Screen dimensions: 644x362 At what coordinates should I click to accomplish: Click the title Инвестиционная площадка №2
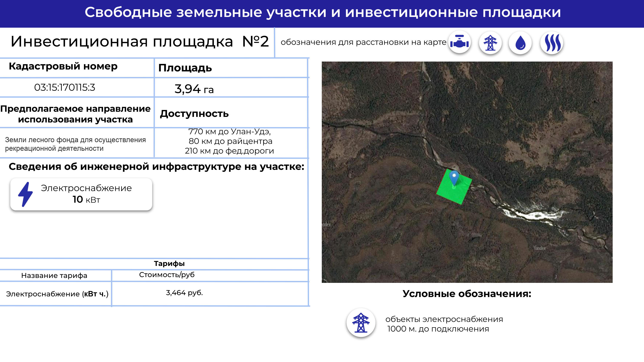[140, 41]
